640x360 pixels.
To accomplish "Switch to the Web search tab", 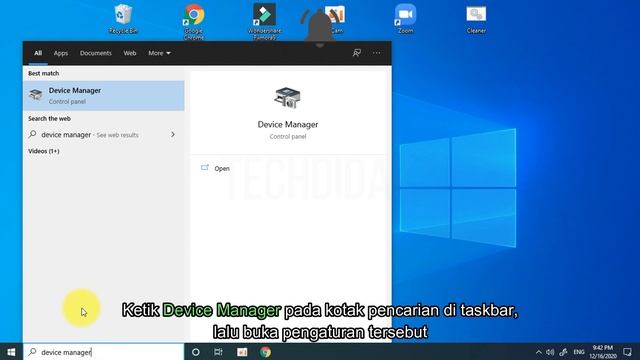I will click(x=130, y=53).
